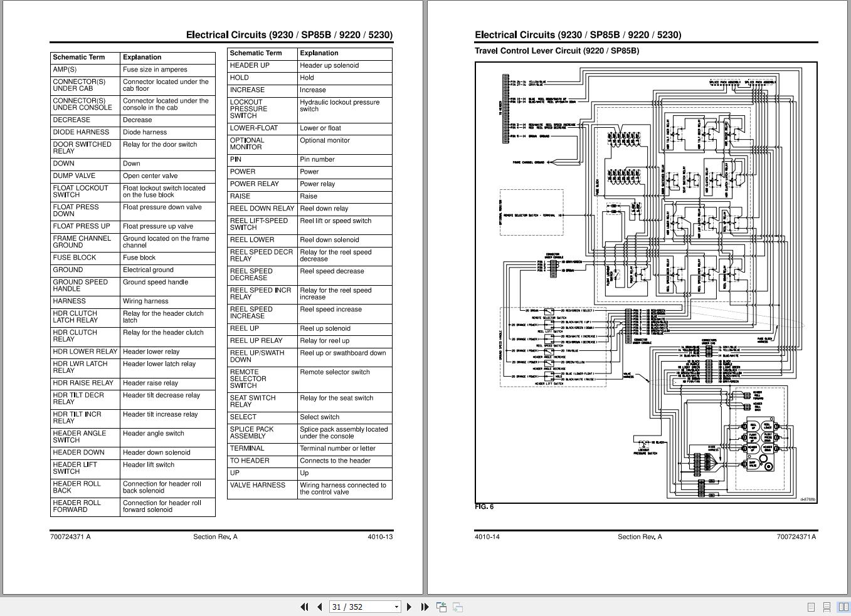Click the Travel Control Lever Circuit schematic
851x616 pixels.
click(646, 282)
